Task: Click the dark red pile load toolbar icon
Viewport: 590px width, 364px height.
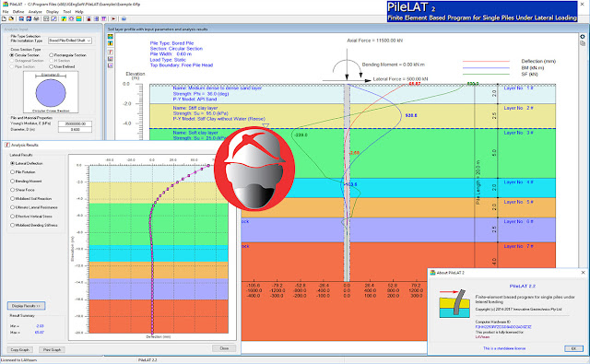Action: click(x=88, y=18)
